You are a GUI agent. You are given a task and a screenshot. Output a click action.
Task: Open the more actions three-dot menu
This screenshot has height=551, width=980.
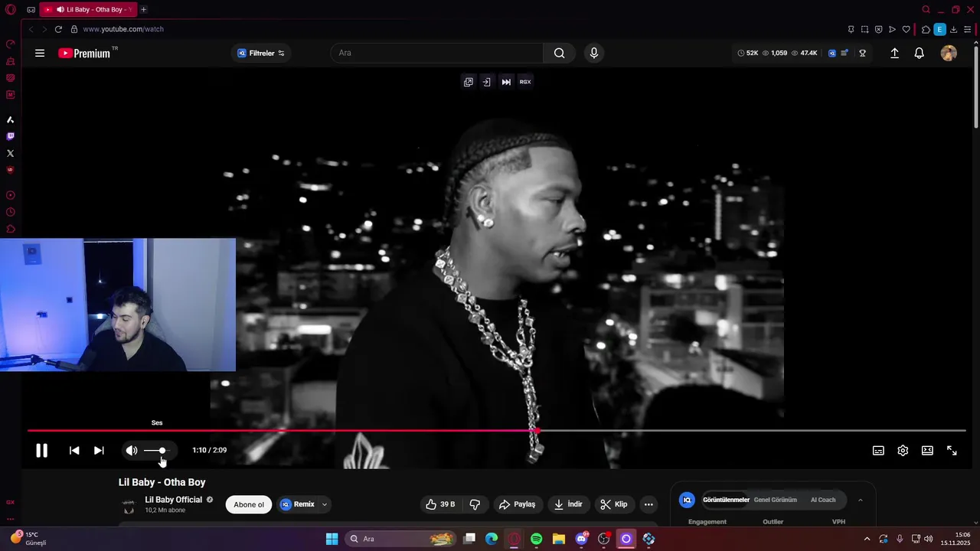pos(648,504)
